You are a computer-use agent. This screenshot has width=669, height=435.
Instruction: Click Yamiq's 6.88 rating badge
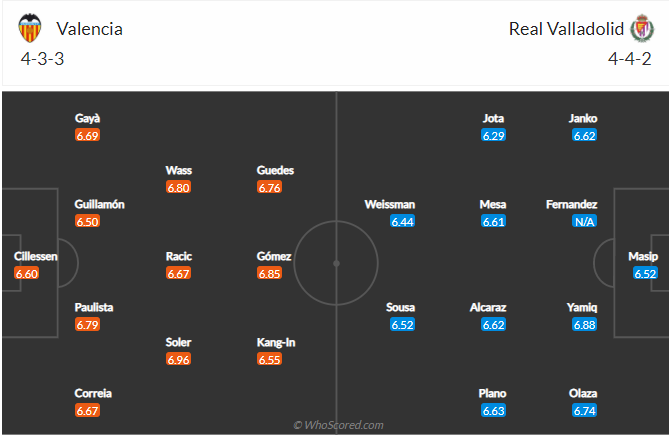coord(585,325)
